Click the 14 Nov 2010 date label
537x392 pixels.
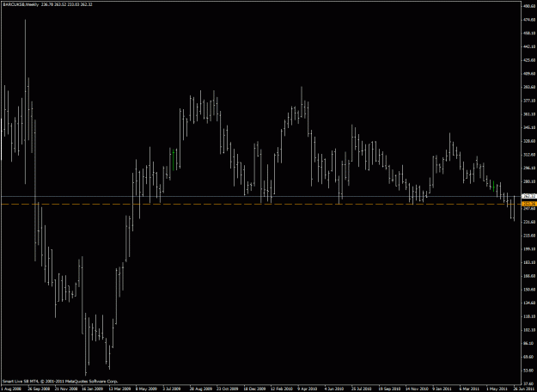pyautogui.click(x=417, y=389)
